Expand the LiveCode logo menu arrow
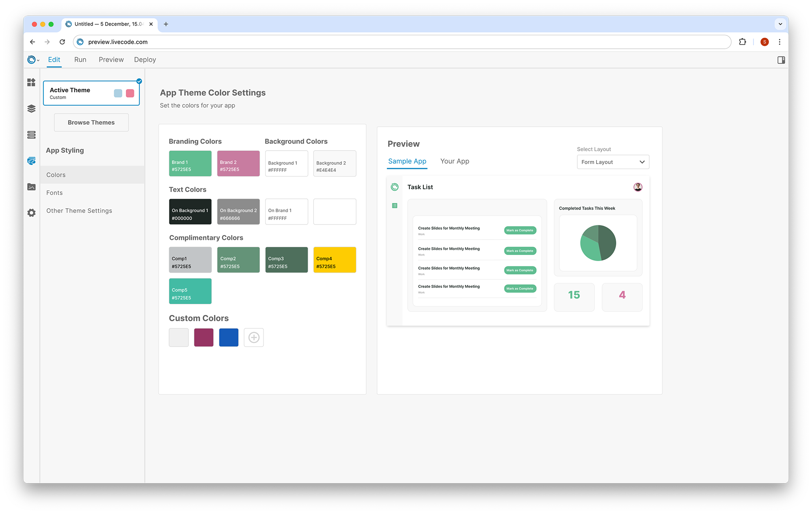Screen dimensions: 812x514 (38, 60)
